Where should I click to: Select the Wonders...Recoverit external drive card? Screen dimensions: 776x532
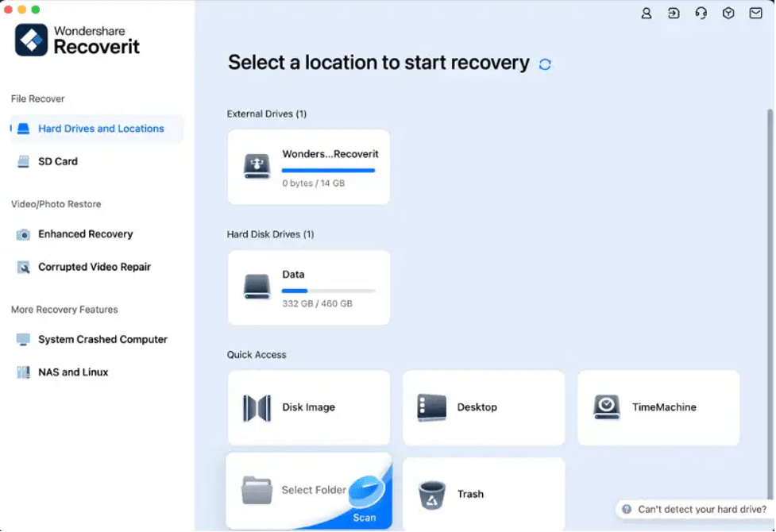pyautogui.click(x=309, y=167)
